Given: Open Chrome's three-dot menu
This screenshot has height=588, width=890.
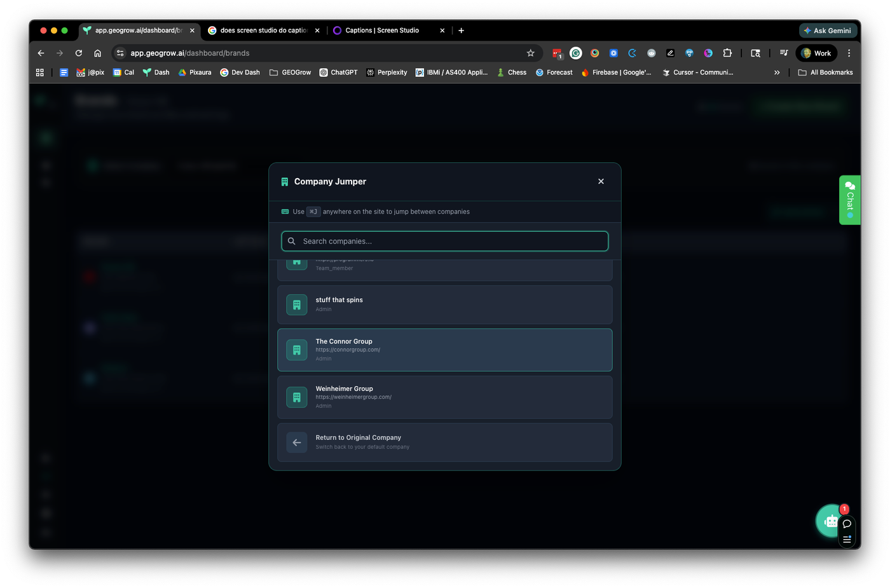Looking at the screenshot, I should [849, 53].
